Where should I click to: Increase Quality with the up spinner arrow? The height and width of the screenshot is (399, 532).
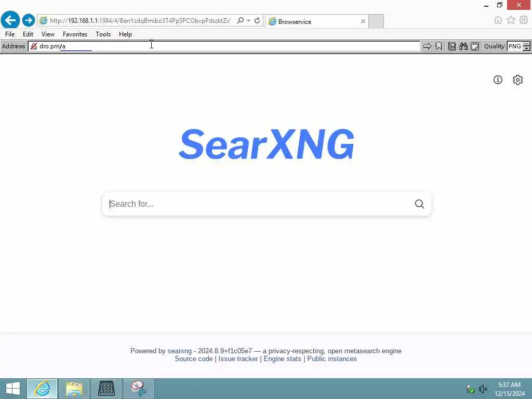tap(527, 44)
